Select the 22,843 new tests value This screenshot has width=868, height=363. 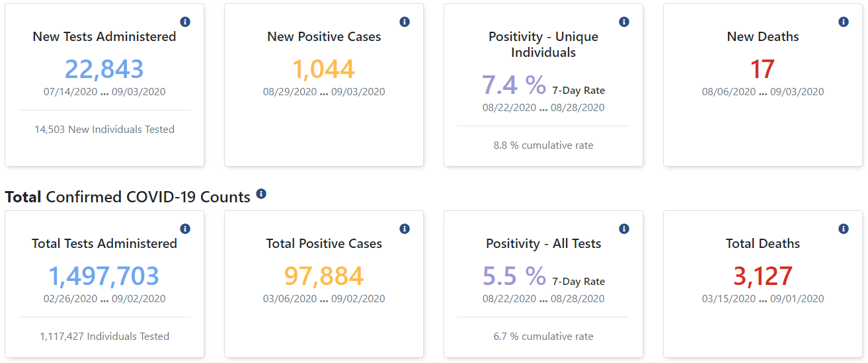pyautogui.click(x=104, y=69)
